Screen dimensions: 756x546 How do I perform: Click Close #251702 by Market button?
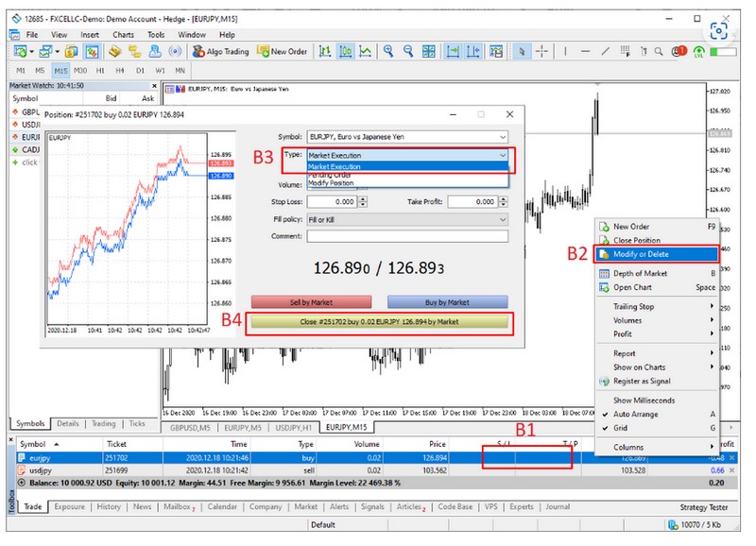pyautogui.click(x=380, y=322)
